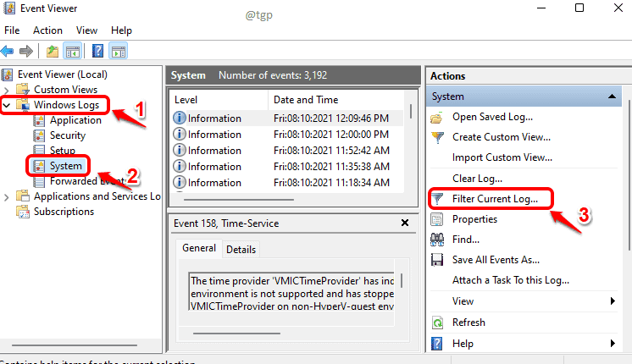Click the event description vertical scrollbar

tap(402, 281)
